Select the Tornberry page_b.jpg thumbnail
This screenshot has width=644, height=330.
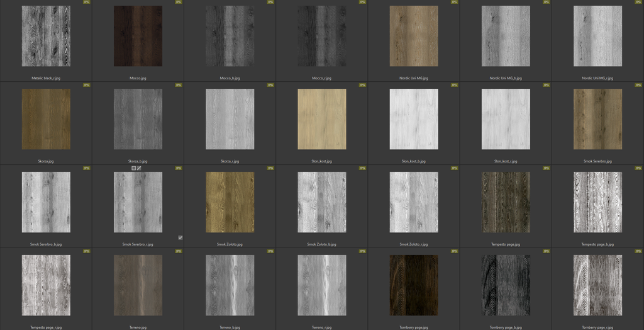tap(506, 285)
